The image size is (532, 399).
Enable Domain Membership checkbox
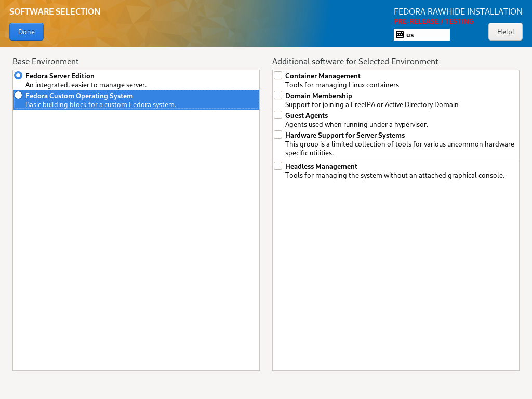point(278,95)
